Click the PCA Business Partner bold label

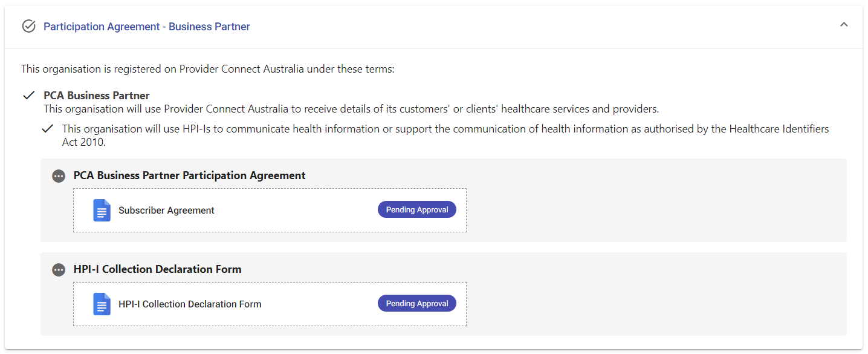[x=97, y=96]
